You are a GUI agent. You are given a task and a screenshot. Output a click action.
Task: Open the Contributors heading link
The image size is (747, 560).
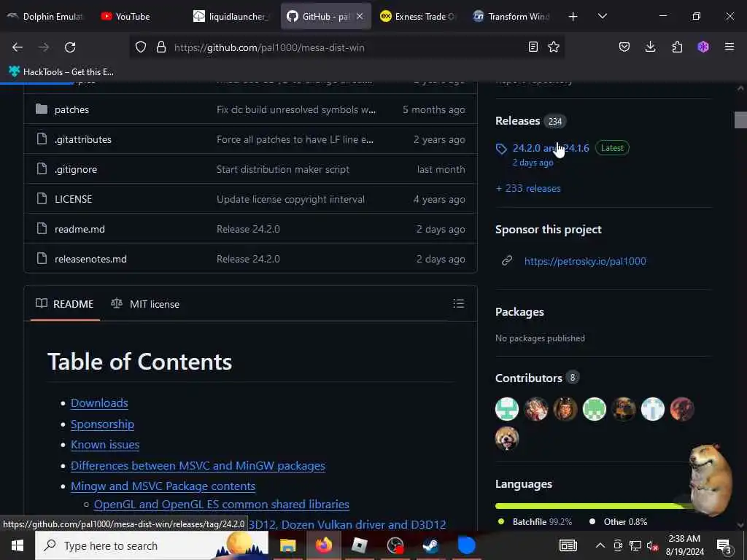click(529, 378)
